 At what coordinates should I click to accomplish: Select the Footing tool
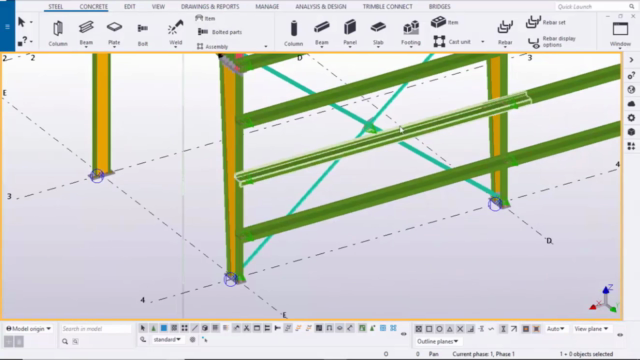tap(411, 32)
